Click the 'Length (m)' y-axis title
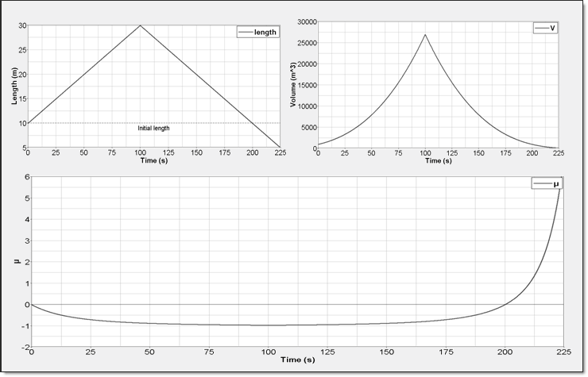Screen dimensions: 588x377 pyautogui.click(x=14, y=86)
